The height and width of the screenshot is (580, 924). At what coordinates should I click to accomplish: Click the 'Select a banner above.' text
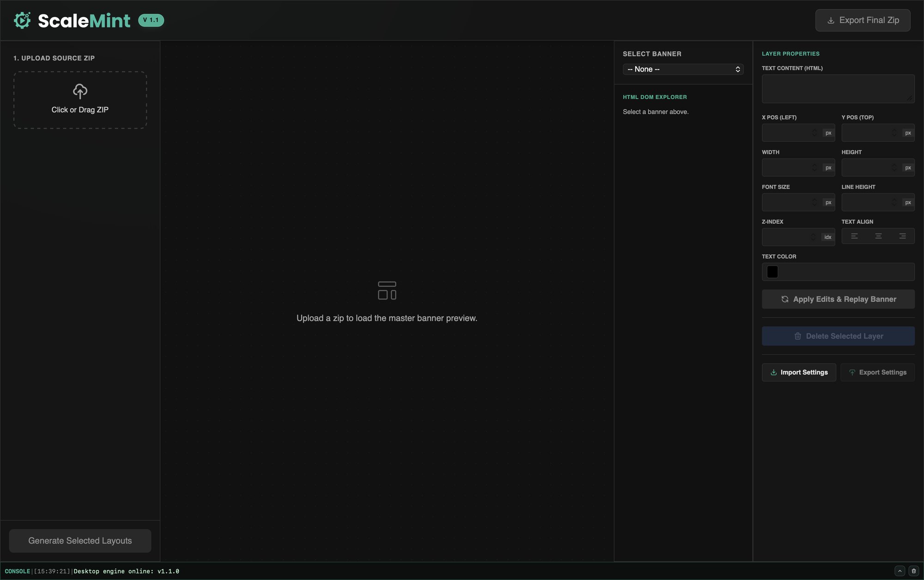[x=656, y=112]
